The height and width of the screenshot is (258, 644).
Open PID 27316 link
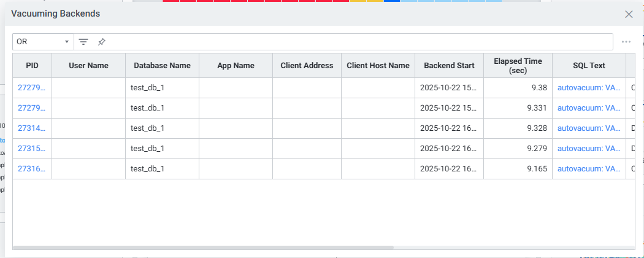31,169
